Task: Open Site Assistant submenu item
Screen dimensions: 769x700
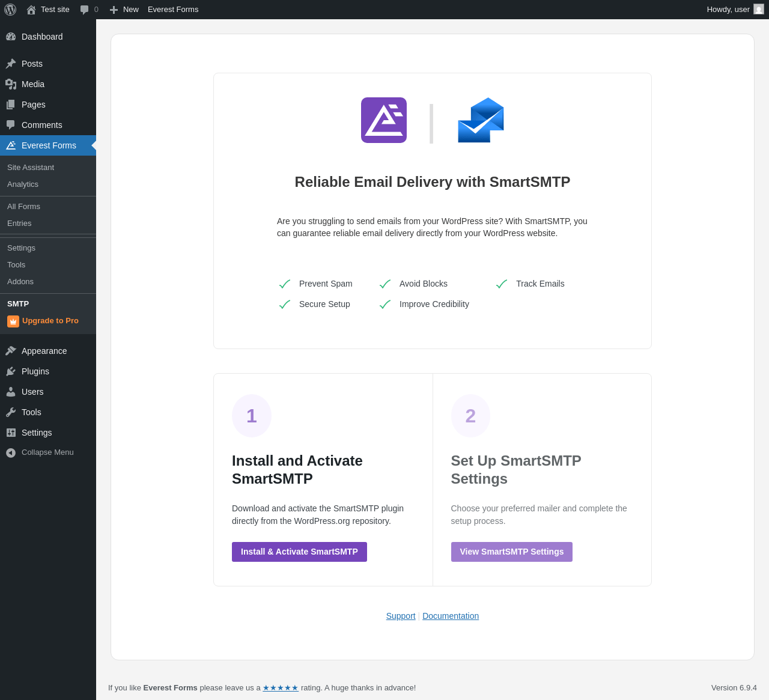Action: click(31, 168)
